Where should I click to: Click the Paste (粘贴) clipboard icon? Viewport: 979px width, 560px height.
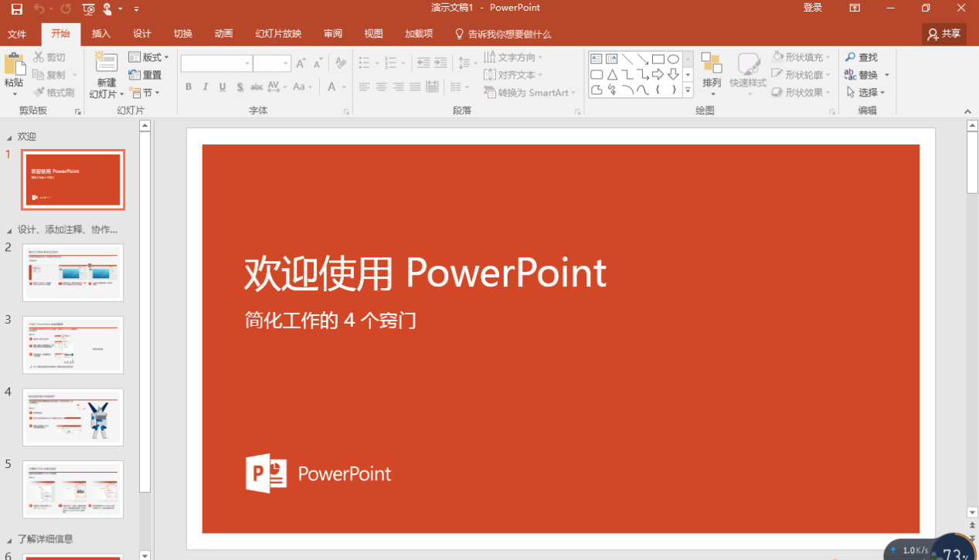[14, 65]
